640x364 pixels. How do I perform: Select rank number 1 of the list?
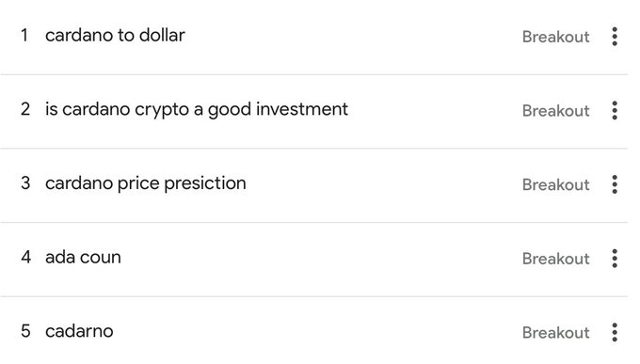[x=24, y=36]
